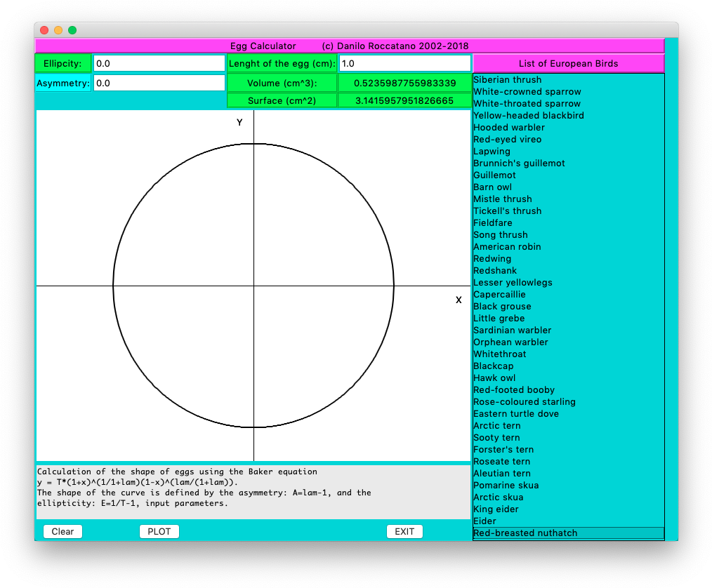Click the Asymmetry value field
The height and width of the screenshot is (588, 712).
tap(159, 83)
